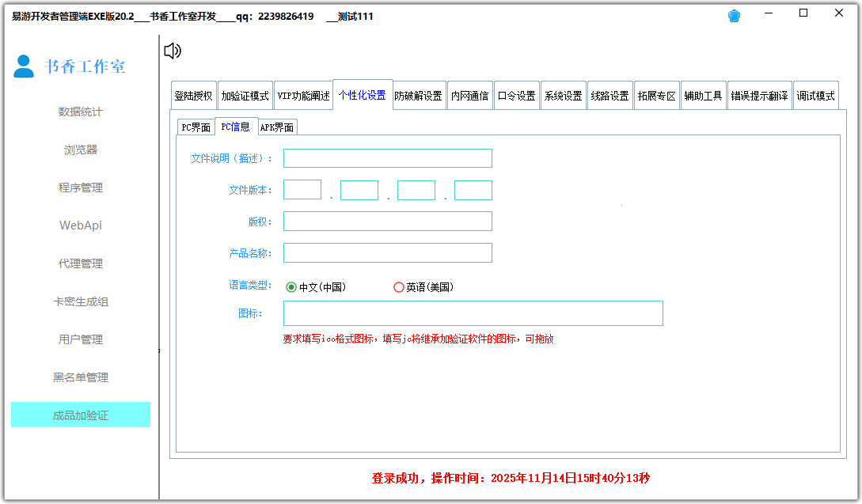Open 浏览器 from the sidebar
This screenshot has width=862, height=504.
click(x=80, y=150)
